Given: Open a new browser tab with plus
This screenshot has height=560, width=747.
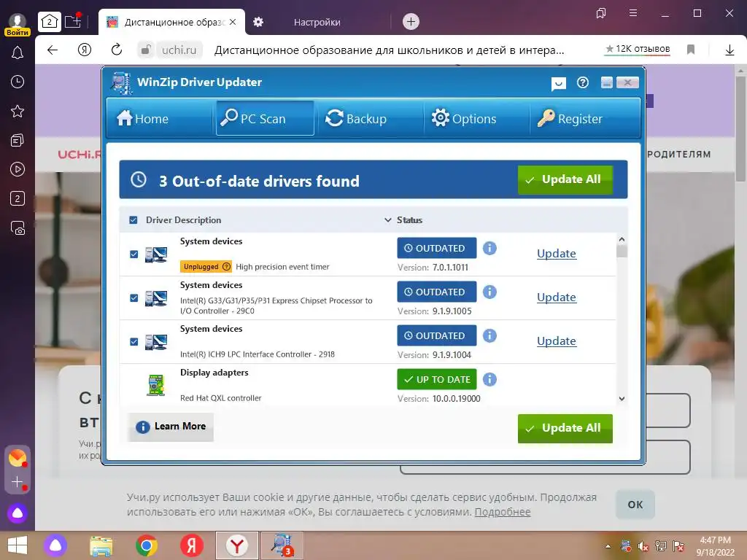Looking at the screenshot, I should [x=411, y=21].
